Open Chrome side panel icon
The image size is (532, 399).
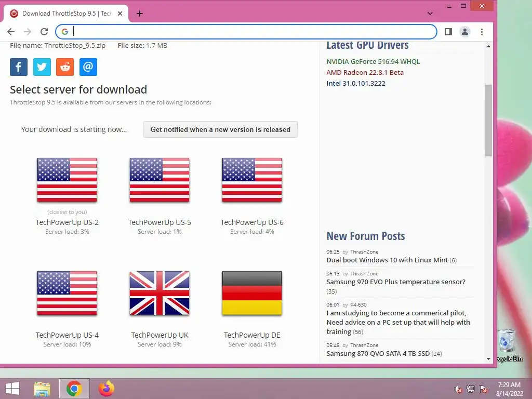coord(448,32)
